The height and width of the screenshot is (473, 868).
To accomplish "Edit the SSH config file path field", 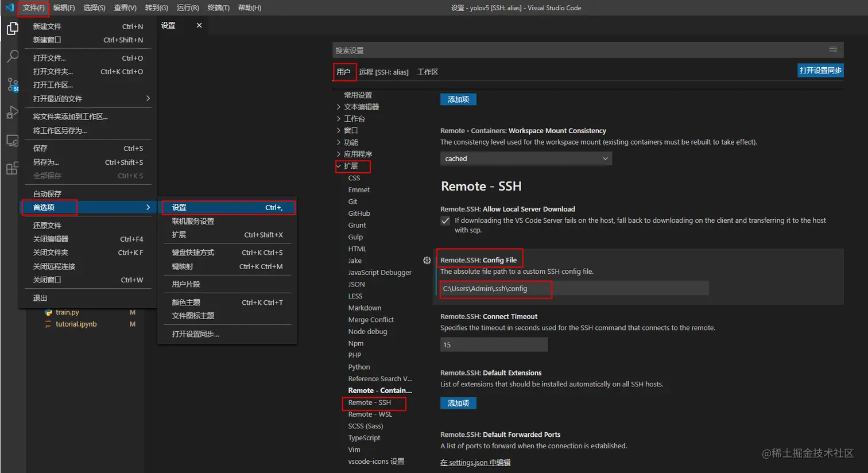I will [x=574, y=288].
